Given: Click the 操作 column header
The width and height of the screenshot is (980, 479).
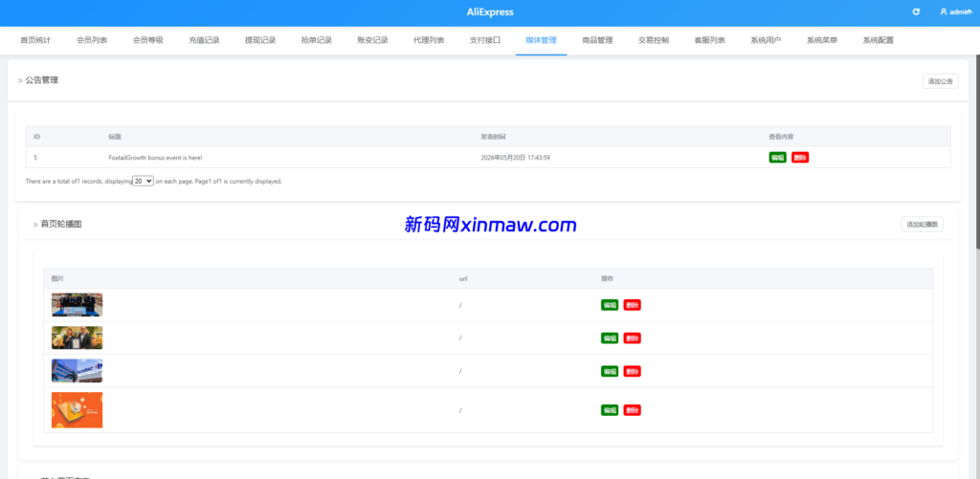Looking at the screenshot, I should click(x=608, y=278).
